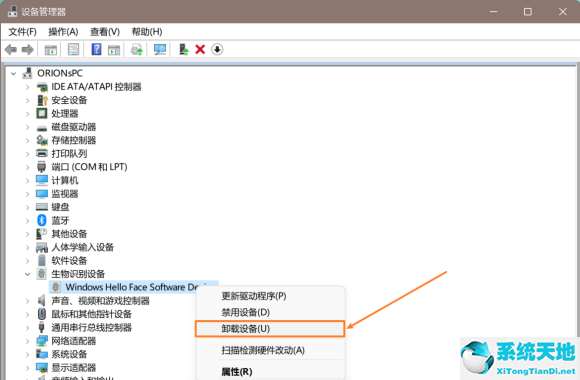The height and width of the screenshot is (380, 580).
Task: Choose 属性(R) in context menu
Action: tap(270, 371)
